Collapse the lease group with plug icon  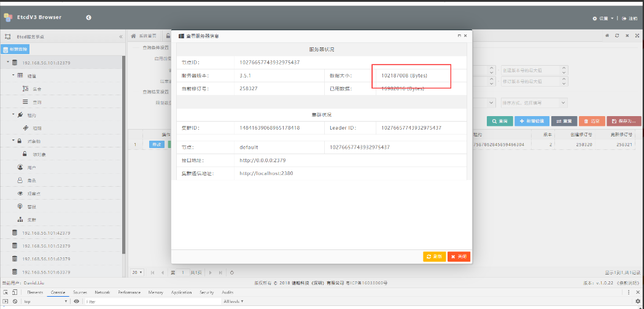click(13, 114)
